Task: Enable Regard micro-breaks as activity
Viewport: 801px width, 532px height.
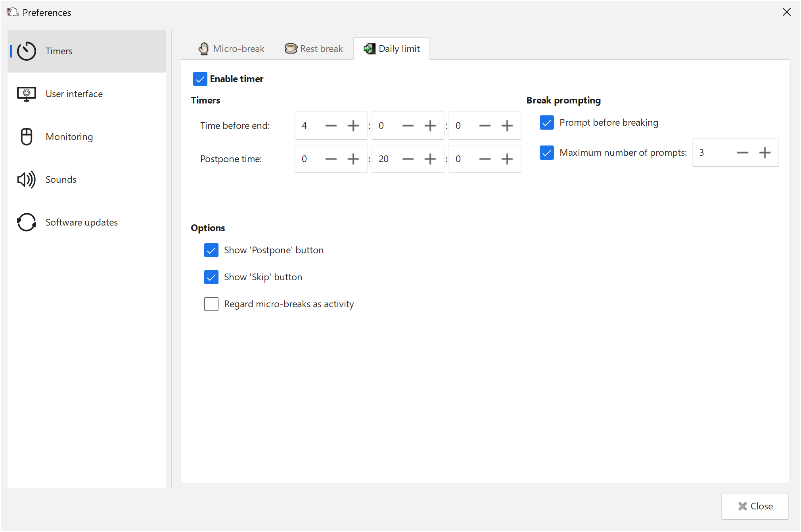Action: pyautogui.click(x=211, y=304)
